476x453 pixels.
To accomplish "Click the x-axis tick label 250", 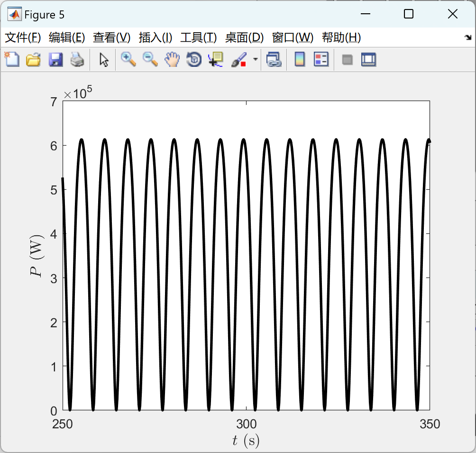I will click(x=63, y=424).
